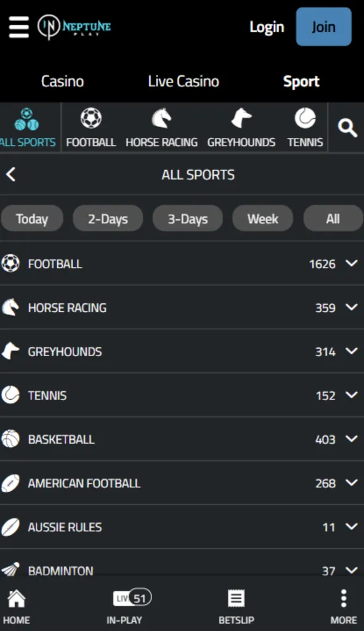The height and width of the screenshot is (631, 364).
Task: Switch to the Week time filter
Action: pyautogui.click(x=262, y=218)
